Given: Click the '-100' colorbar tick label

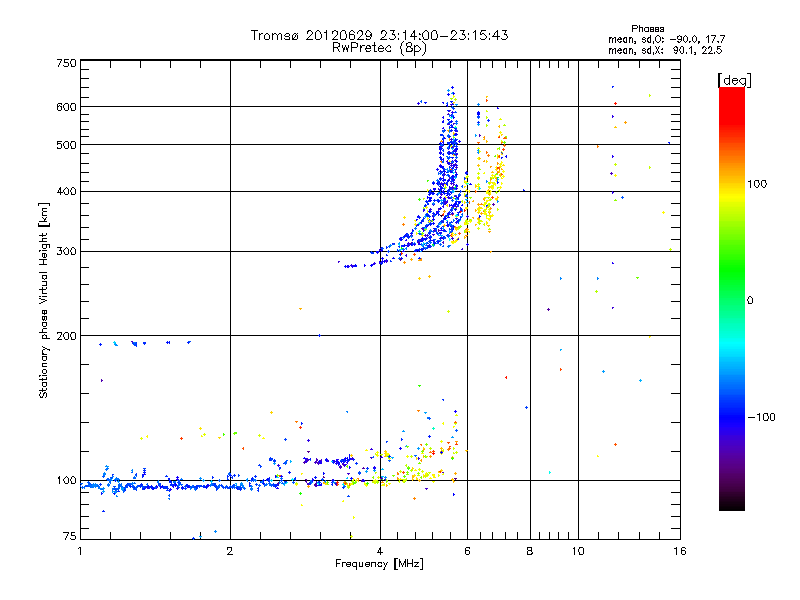Looking at the screenshot, I should pyautogui.click(x=762, y=417).
